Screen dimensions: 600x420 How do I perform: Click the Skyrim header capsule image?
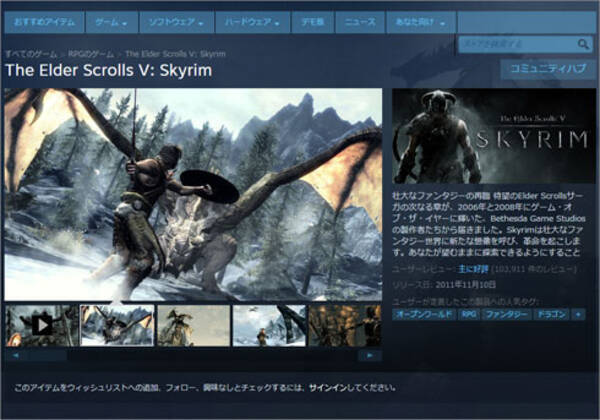[x=494, y=136]
